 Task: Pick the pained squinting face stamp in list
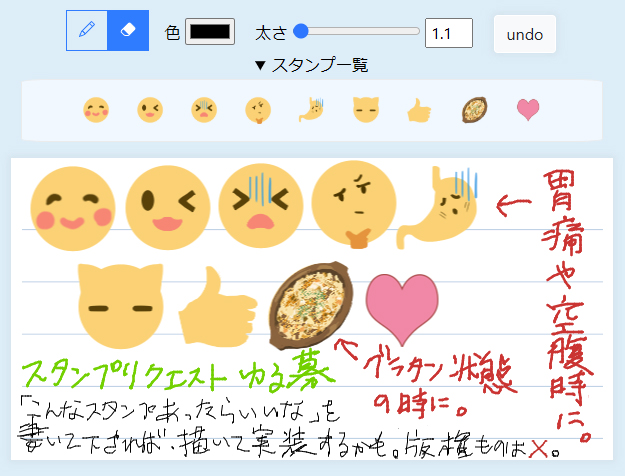pos(204,110)
